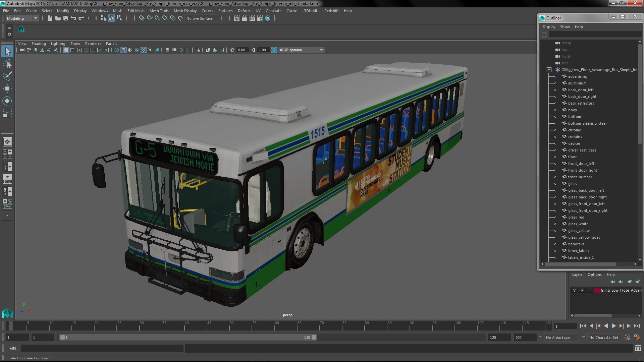Select by hierarchy mode icon

tap(103, 18)
